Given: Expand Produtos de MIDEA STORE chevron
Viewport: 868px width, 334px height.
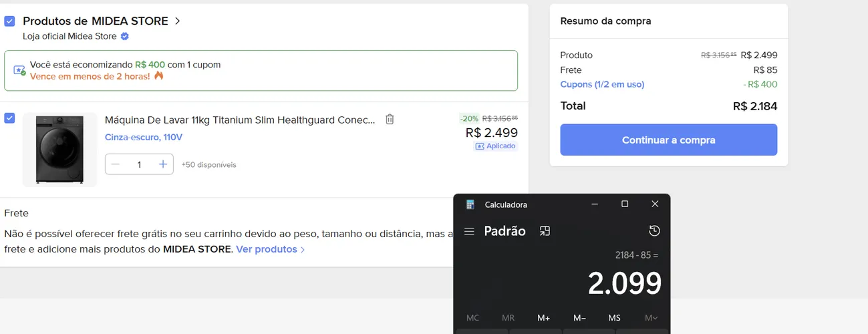Looking at the screenshot, I should click(x=177, y=21).
